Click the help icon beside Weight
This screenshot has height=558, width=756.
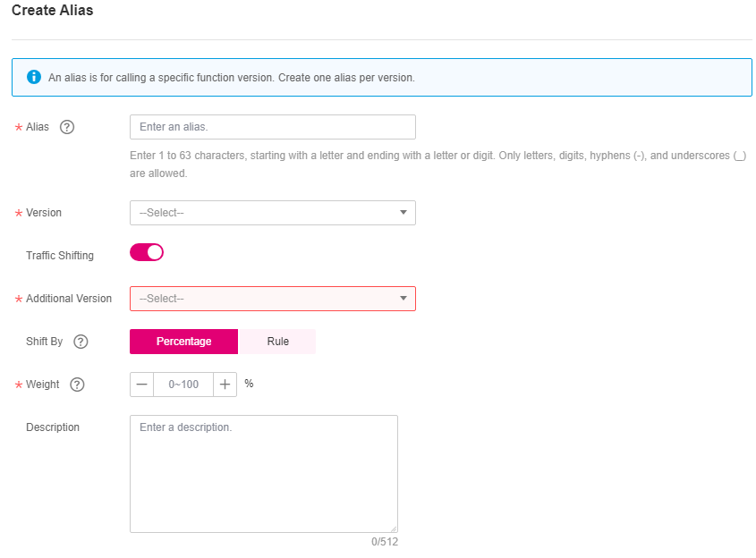(77, 385)
